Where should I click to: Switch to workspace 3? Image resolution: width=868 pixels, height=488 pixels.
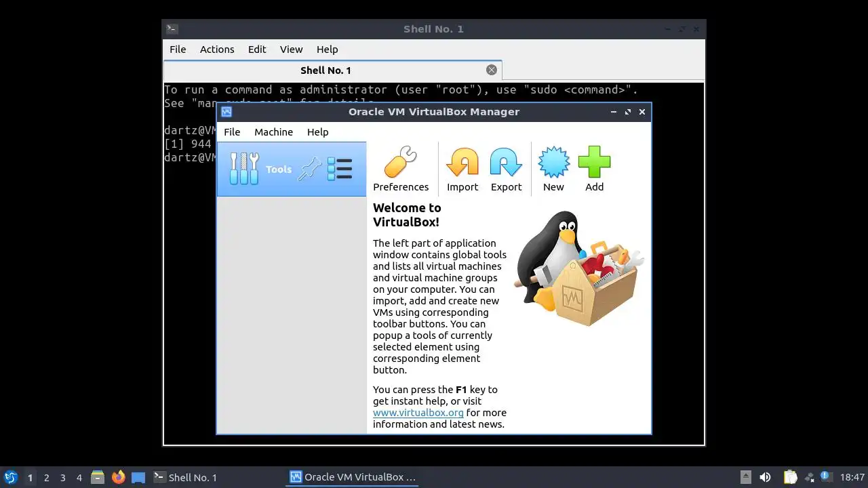63,478
